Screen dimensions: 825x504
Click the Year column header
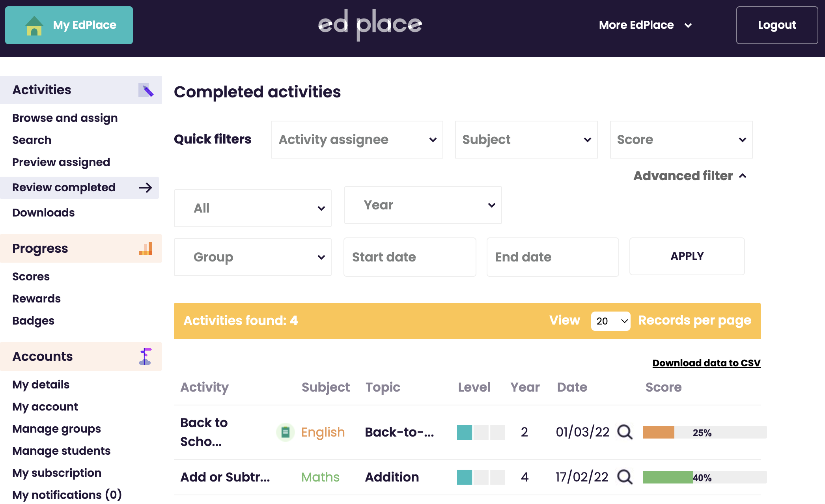[x=525, y=387]
